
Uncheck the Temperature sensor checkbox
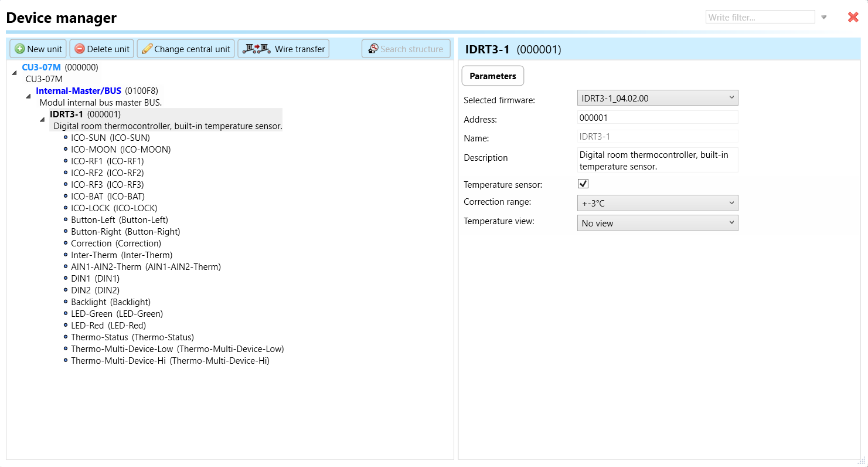click(583, 184)
